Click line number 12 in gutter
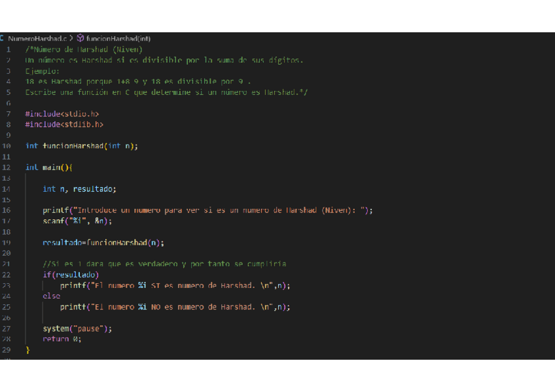Screen dimensions: 555x392 (x=7, y=168)
